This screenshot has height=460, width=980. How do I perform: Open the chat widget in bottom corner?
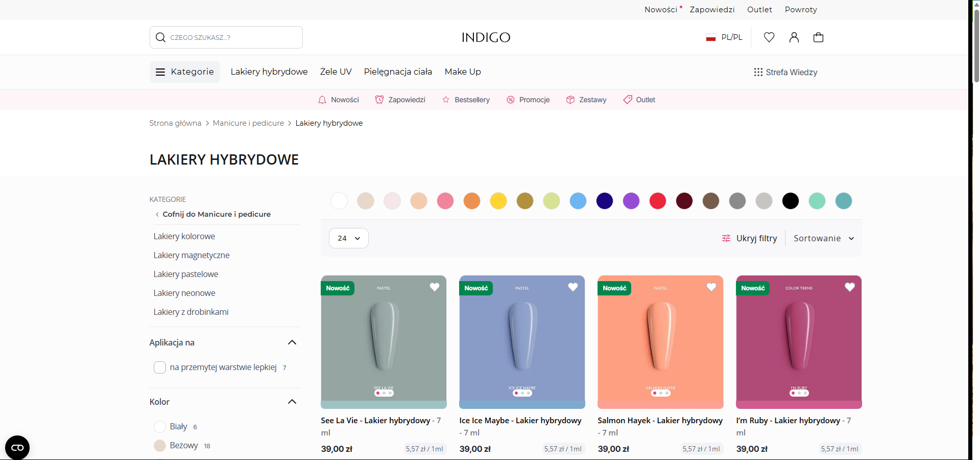coord(17,448)
